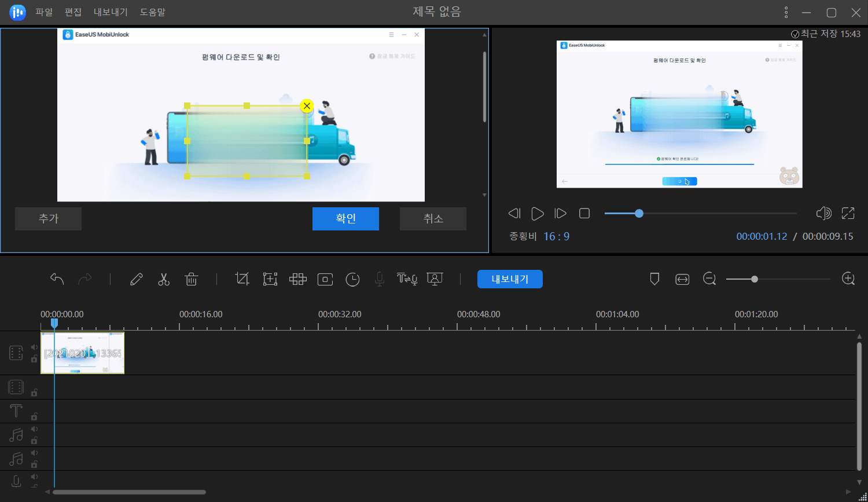Image resolution: width=868 pixels, height=502 pixels.
Task: Click the zoom-to-fit timeline icon
Action: click(682, 279)
